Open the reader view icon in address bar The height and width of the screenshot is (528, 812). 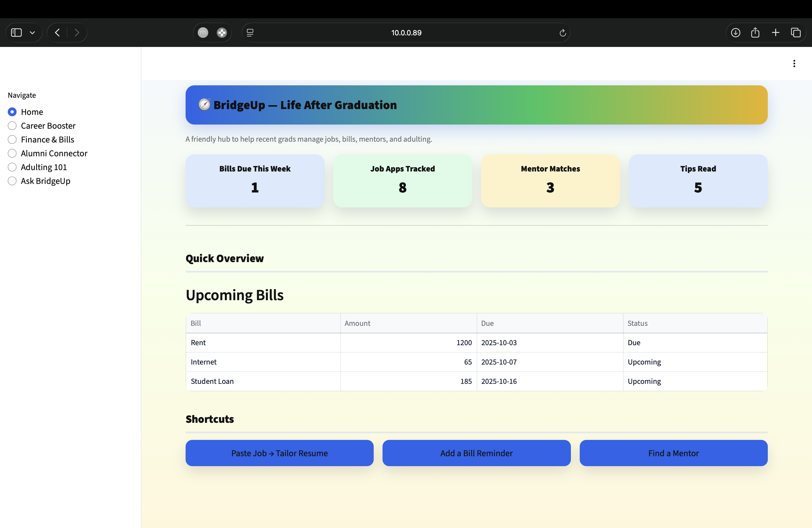click(250, 33)
